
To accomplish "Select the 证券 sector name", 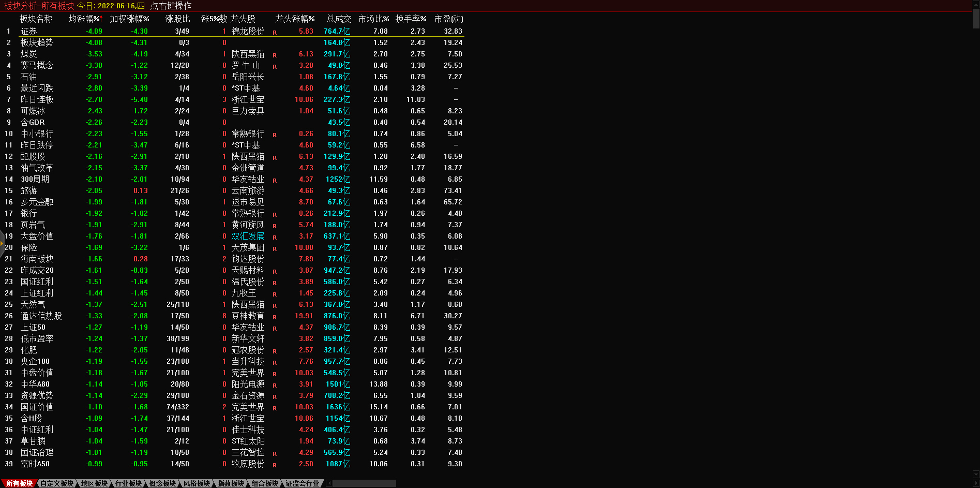I will (x=28, y=31).
